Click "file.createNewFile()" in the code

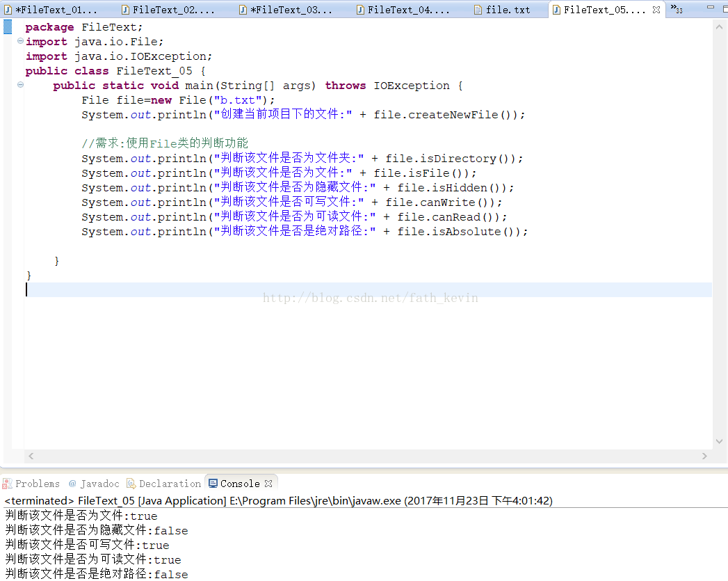pos(445,115)
